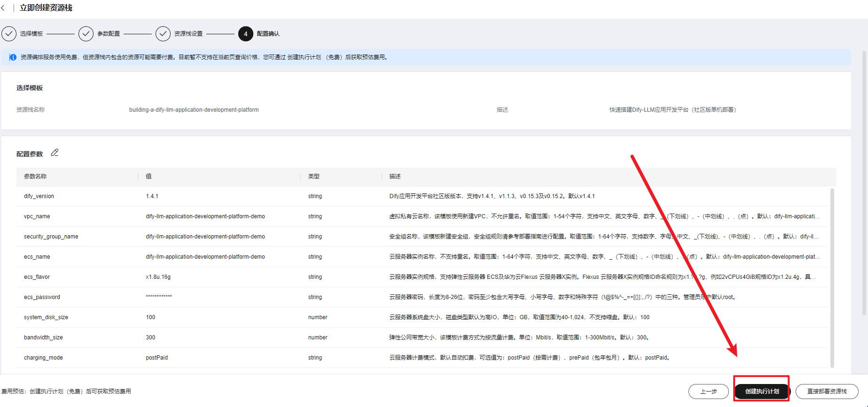Click the stack name building-a-dify-llm-application-development-platform
Screen dimensions: 868x407
point(194,110)
